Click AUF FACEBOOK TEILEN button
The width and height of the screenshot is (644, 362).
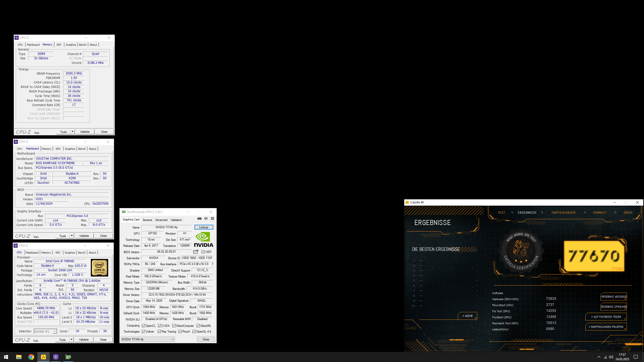click(x=606, y=317)
